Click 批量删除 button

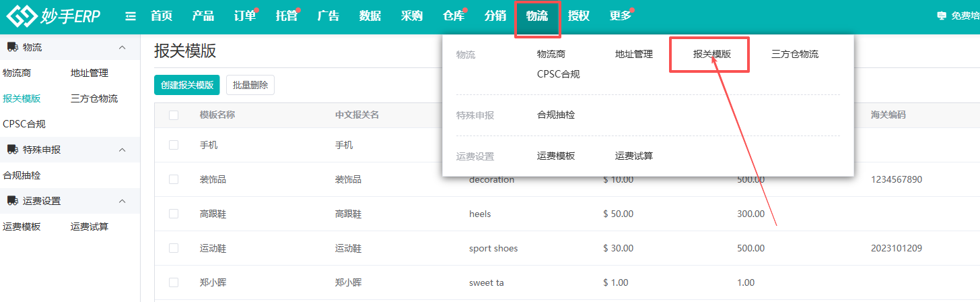[x=250, y=85]
